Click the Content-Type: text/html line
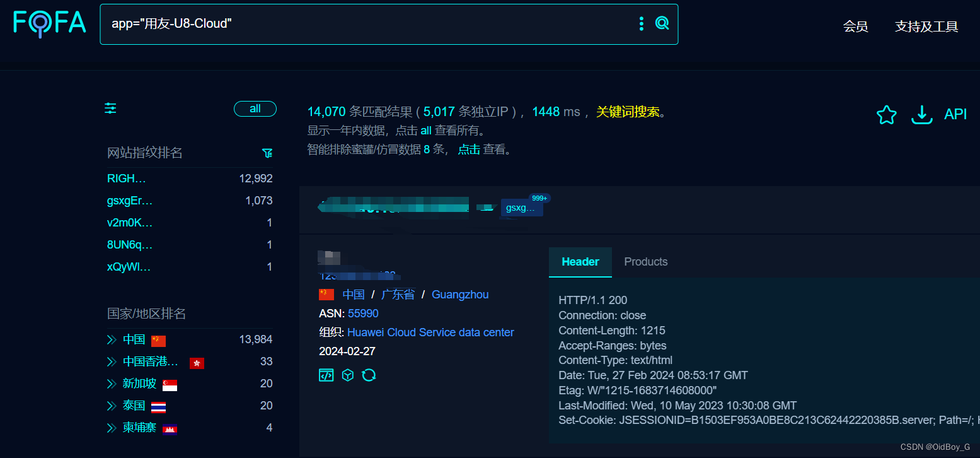The image size is (980, 458). [x=616, y=361]
